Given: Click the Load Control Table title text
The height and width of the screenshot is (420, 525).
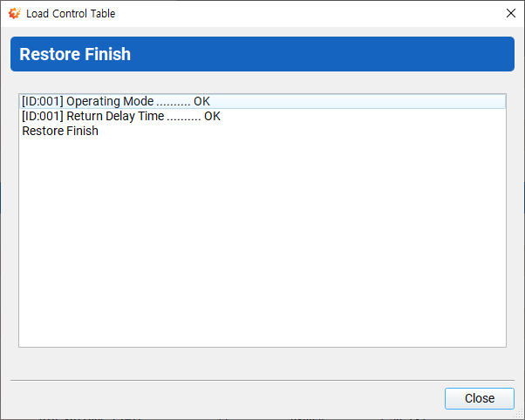Looking at the screenshot, I should coord(71,14).
